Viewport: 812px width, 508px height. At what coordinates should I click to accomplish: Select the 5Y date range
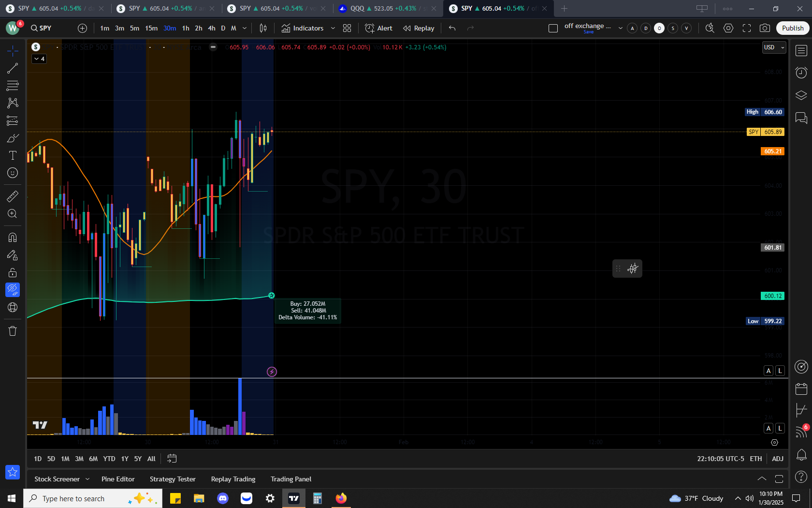point(138,459)
